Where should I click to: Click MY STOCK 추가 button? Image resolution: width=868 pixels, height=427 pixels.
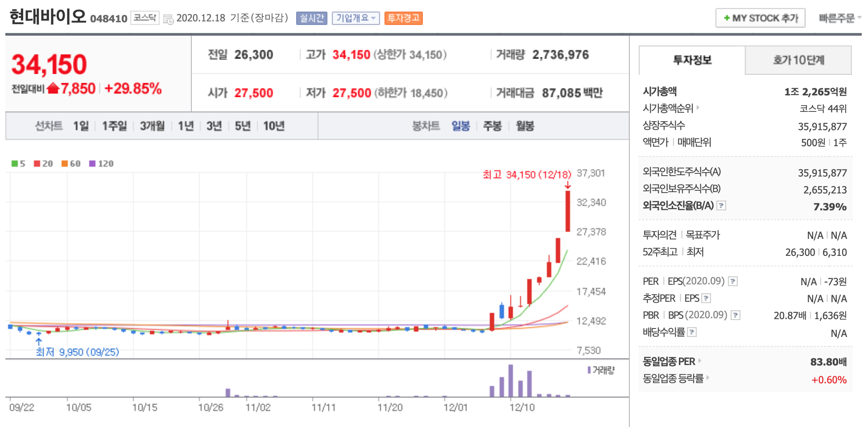[761, 18]
